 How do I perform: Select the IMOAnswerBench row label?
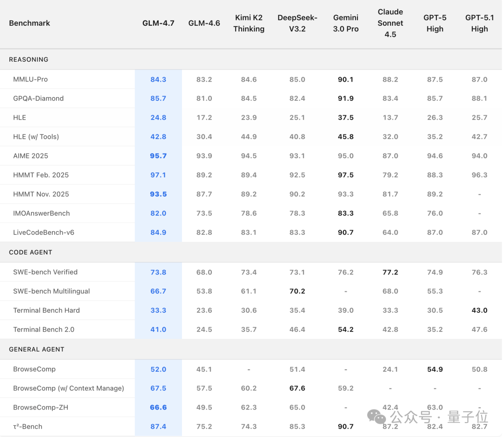42,213
